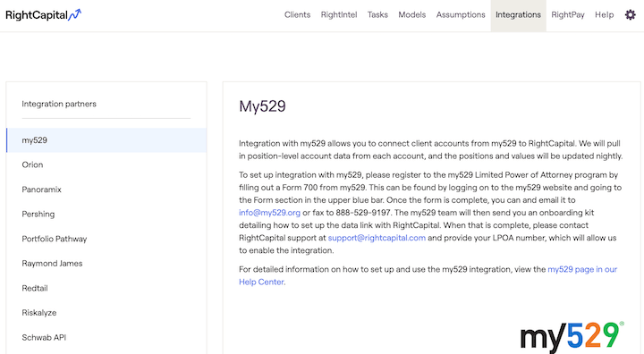The image size is (644, 354).
Task: Select the Integrations tab
Action: (518, 15)
